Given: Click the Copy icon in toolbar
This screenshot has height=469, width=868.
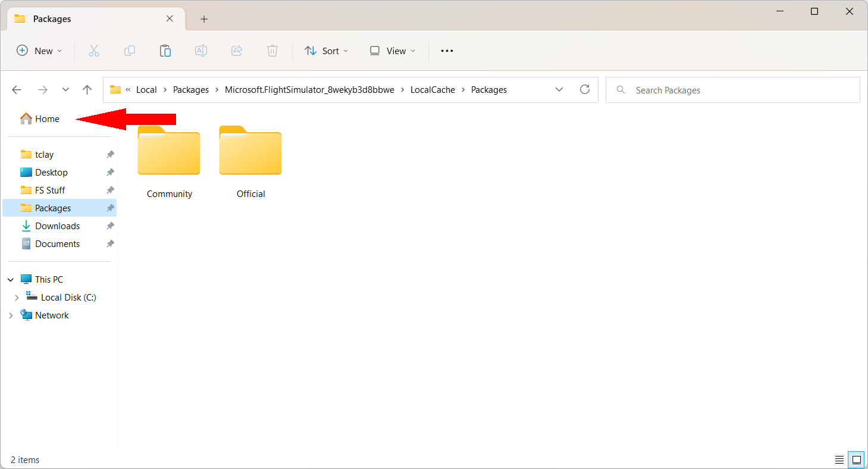Looking at the screenshot, I should pyautogui.click(x=129, y=51).
